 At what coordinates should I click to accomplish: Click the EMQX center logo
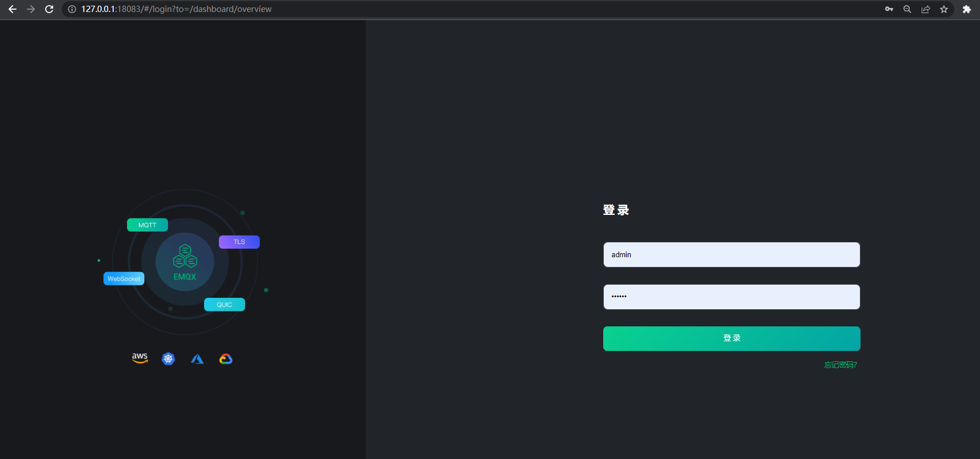185,262
